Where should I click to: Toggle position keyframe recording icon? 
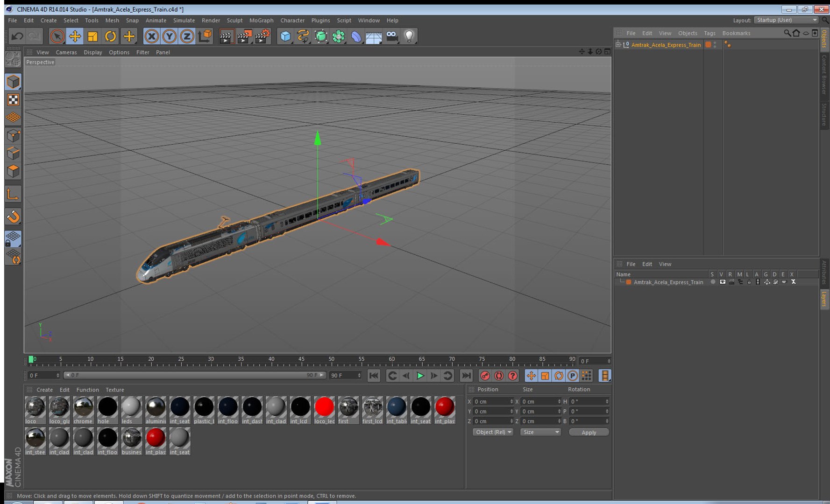(531, 376)
